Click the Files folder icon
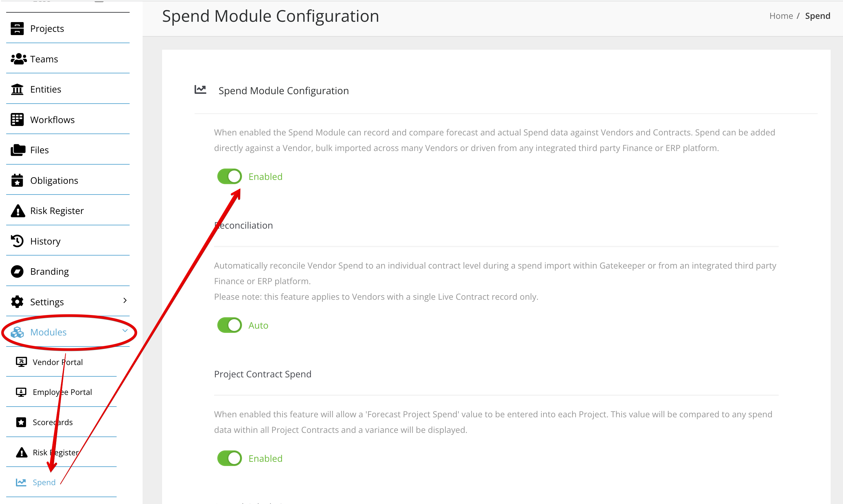Viewport: 843px width, 504px height. pos(18,150)
